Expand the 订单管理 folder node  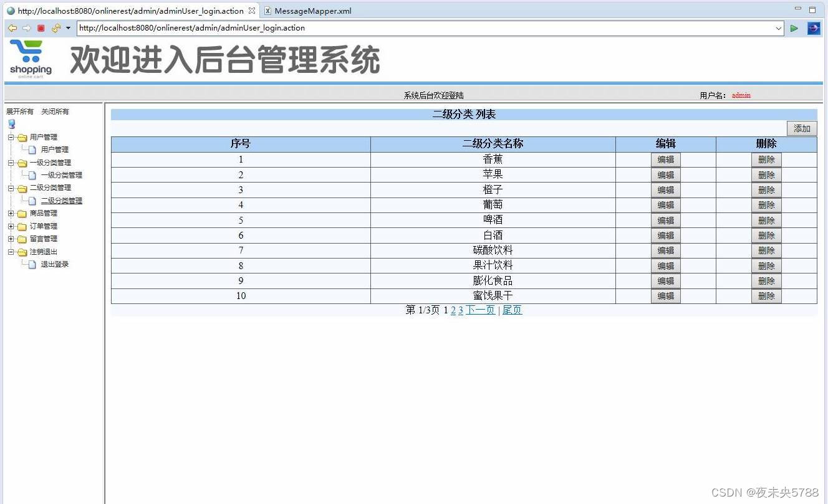11,226
